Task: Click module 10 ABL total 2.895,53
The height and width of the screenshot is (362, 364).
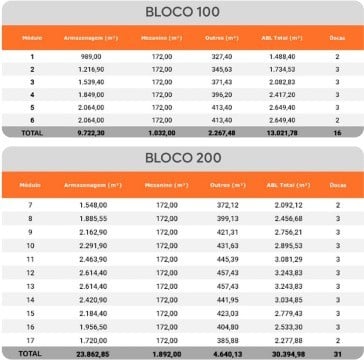Action: pos(289,246)
